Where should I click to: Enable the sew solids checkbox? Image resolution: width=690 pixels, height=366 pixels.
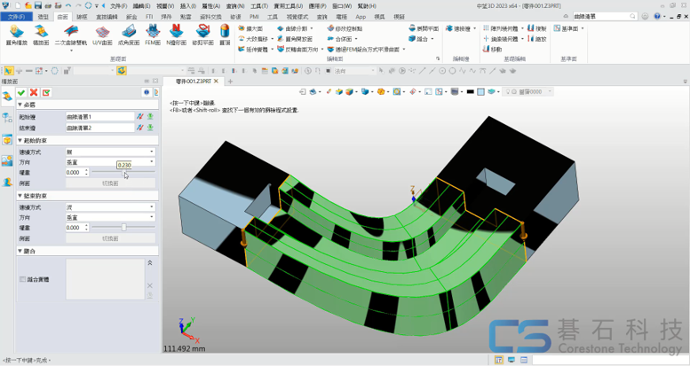coord(23,279)
